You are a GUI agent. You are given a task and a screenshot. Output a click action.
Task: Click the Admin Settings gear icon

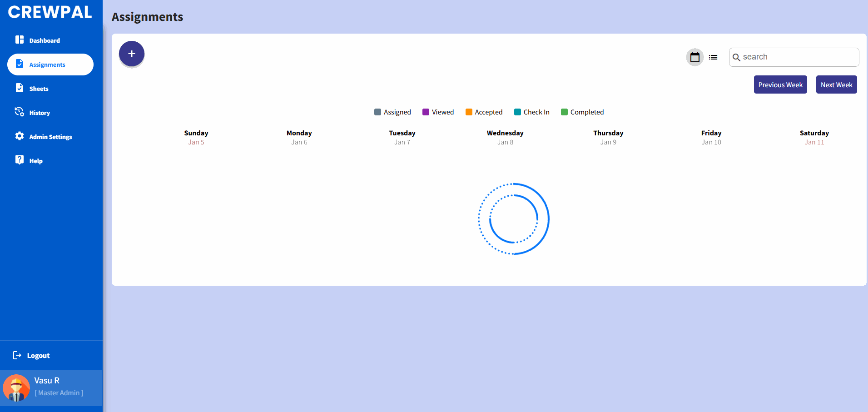point(20,136)
